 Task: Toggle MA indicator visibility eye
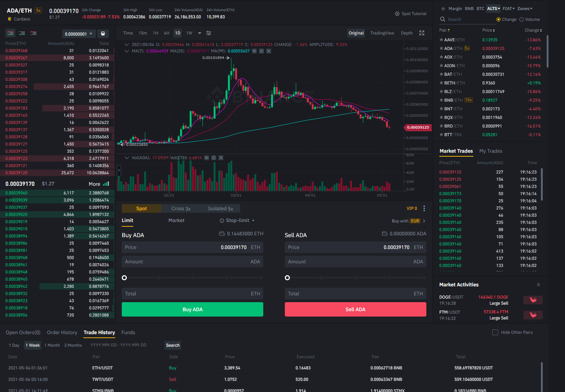point(254,51)
